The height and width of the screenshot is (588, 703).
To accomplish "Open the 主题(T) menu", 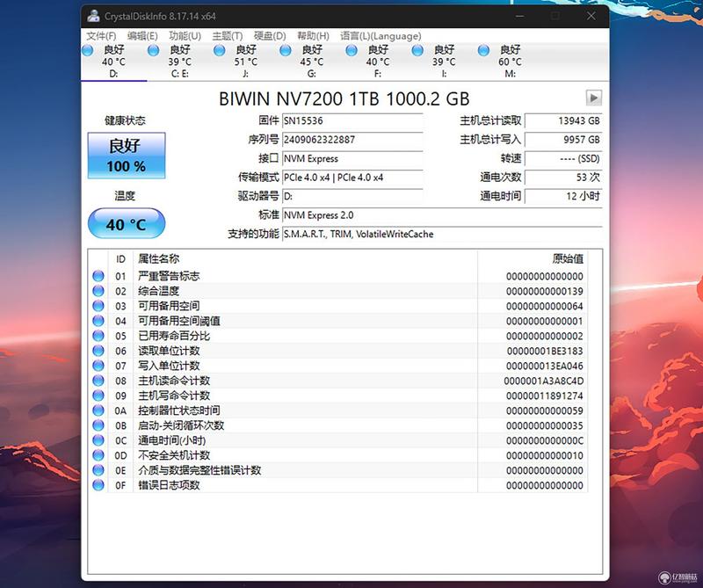I will (x=228, y=36).
